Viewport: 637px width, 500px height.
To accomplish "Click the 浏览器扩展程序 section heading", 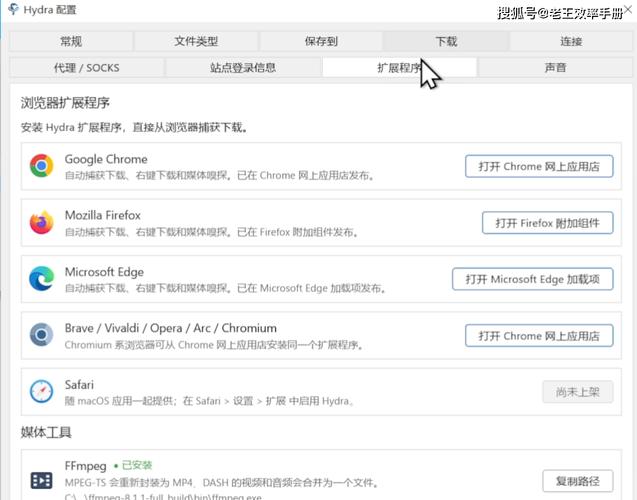I will 65,103.
